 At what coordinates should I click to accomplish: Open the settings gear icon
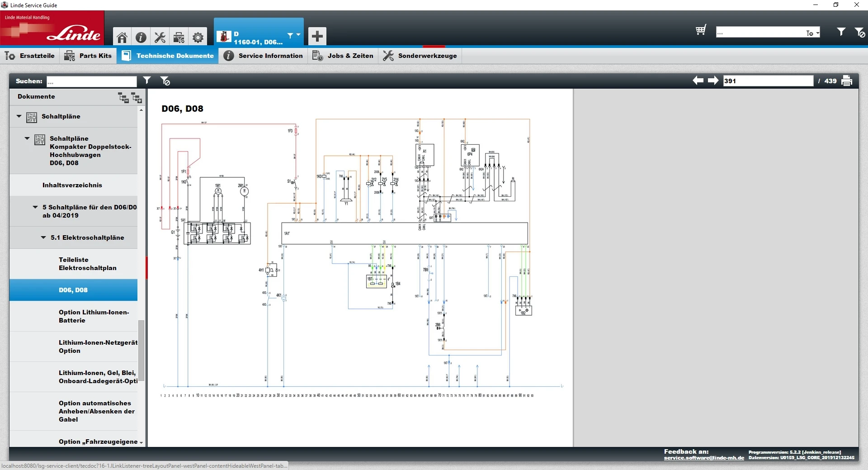(198, 37)
